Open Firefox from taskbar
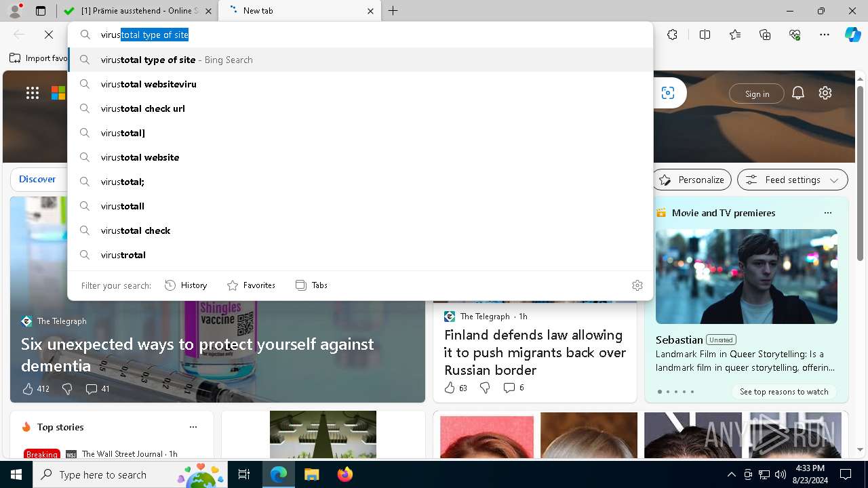868x488 pixels. pos(344,474)
